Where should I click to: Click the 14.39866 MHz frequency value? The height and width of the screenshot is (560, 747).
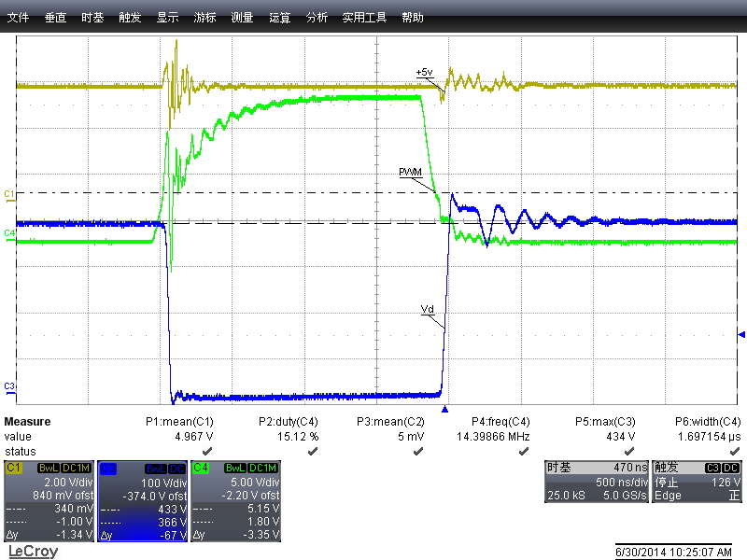[493, 437]
